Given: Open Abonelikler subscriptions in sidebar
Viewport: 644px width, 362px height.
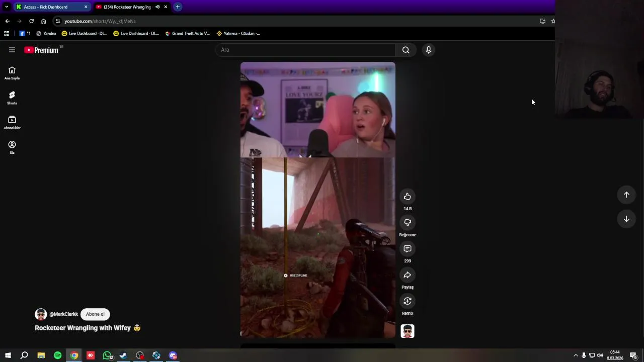Looking at the screenshot, I should tap(12, 122).
